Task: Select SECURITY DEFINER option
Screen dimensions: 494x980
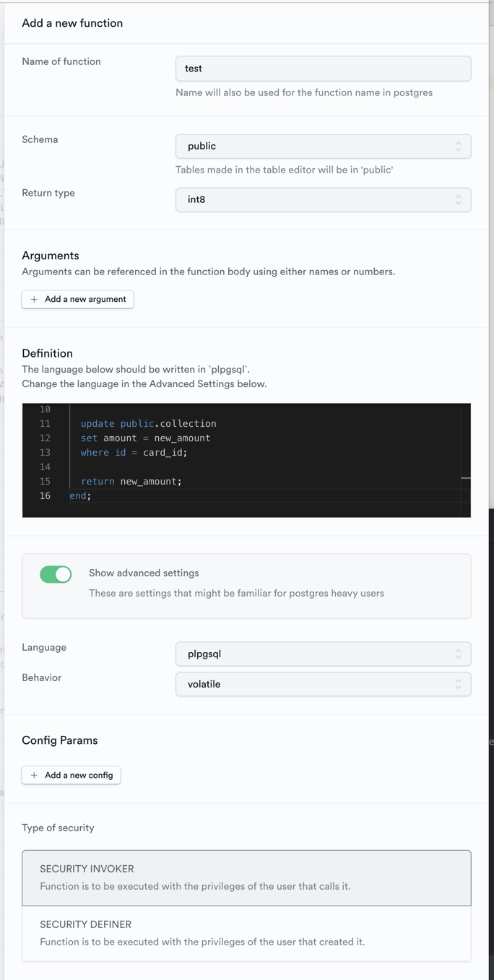Action: click(246, 933)
